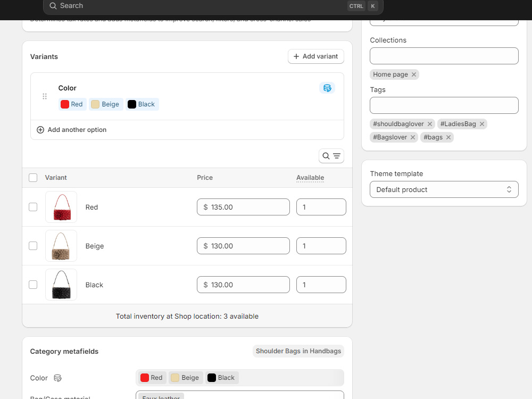Edit the Red variant price field
The width and height of the screenshot is (532, 399).
pyautogui.click(x=243, y=207)
